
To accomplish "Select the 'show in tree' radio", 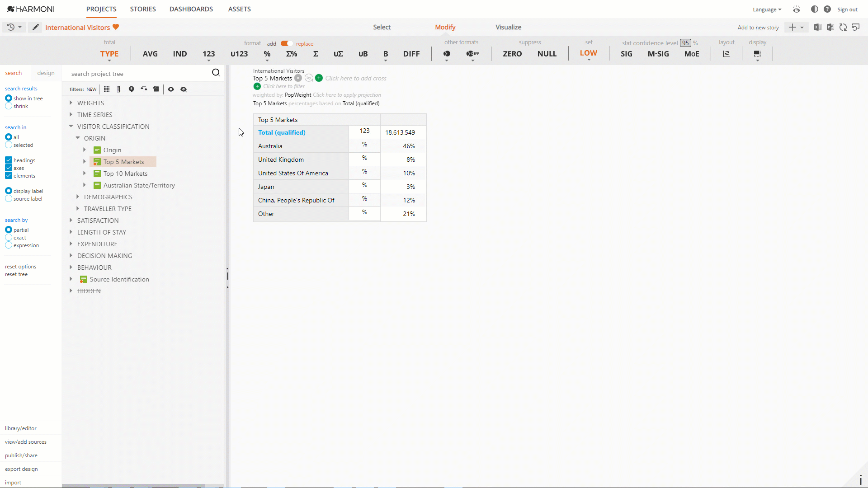I will (x=9, y=98).
